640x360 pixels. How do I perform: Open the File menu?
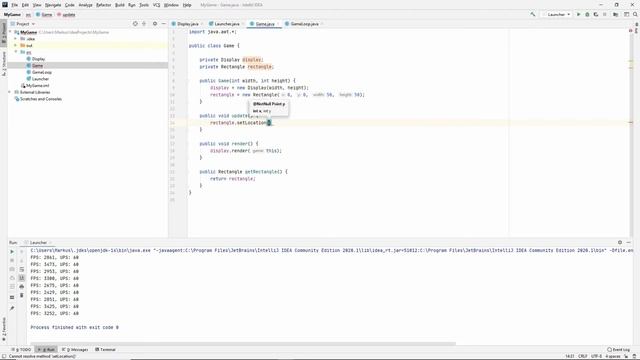[x=14, y=5]
